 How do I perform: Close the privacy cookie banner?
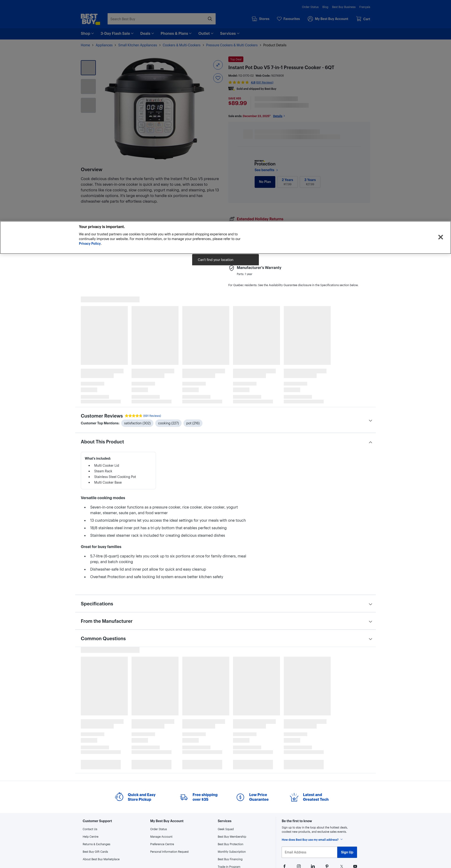440,237
